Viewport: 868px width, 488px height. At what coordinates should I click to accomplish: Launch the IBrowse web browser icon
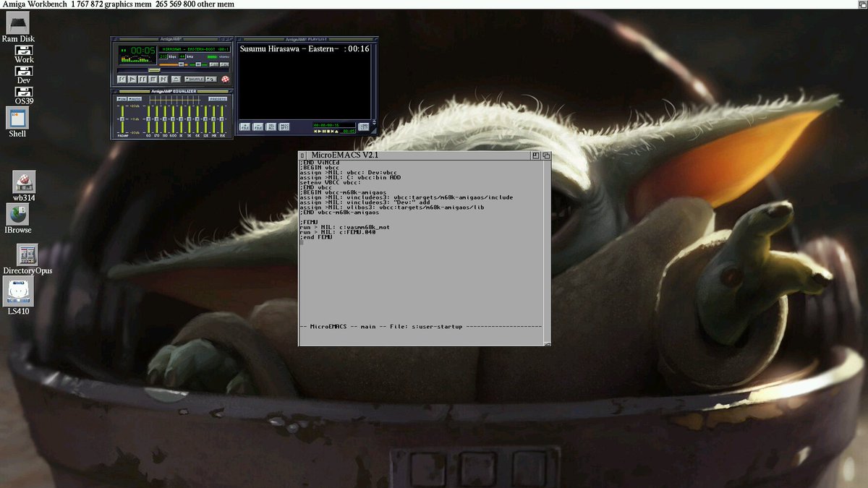click(17, 214)
